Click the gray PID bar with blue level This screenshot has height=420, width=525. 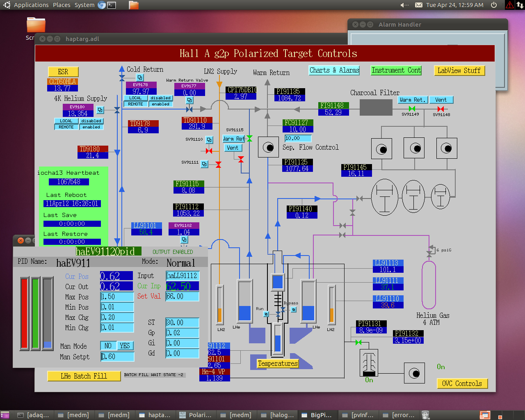48,313
